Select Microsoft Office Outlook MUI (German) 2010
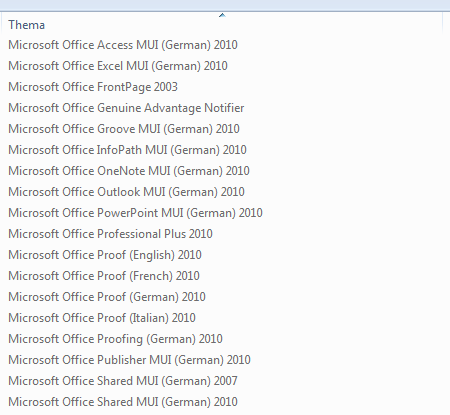Viewport: 450px width, 415px height. 127,192
